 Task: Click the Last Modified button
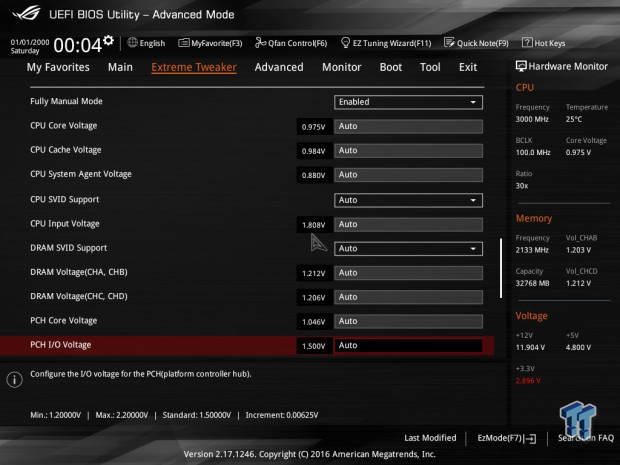point(430,438)
